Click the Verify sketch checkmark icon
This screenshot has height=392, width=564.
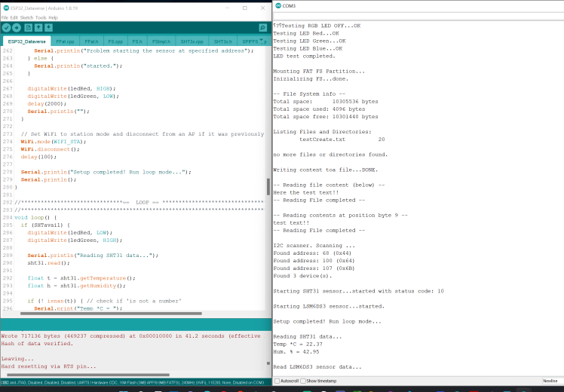point(6,28)
